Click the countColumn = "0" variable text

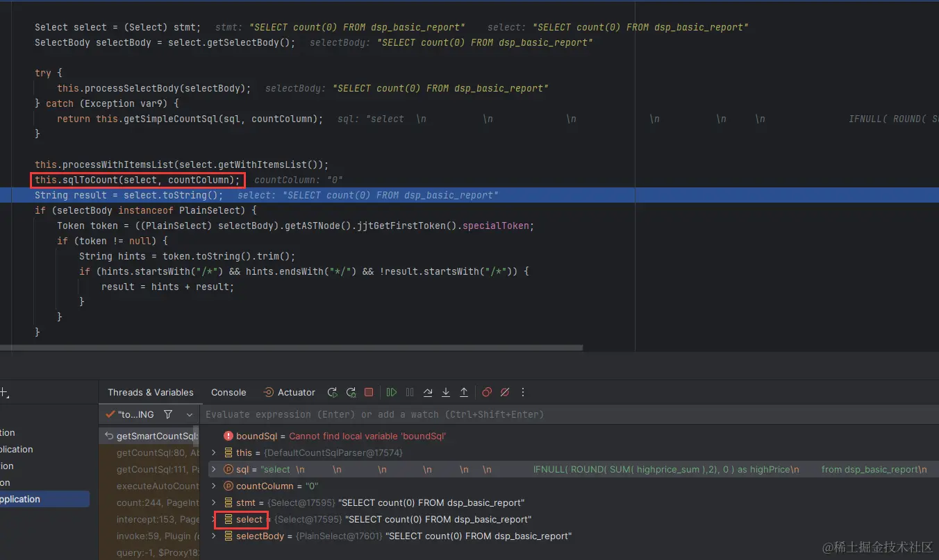click(x=278, y=486)
